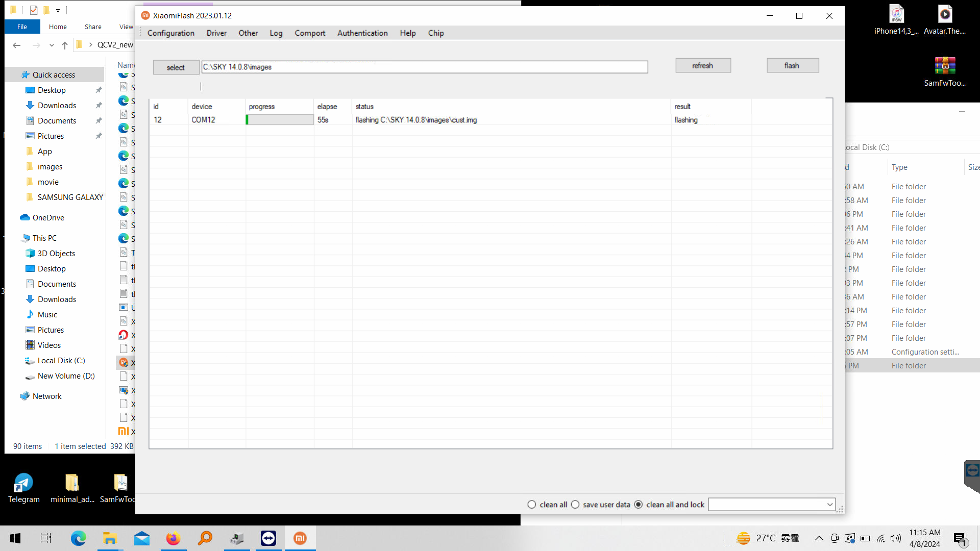Click the TeamViewer icon in taskbar

click(268, 538)
